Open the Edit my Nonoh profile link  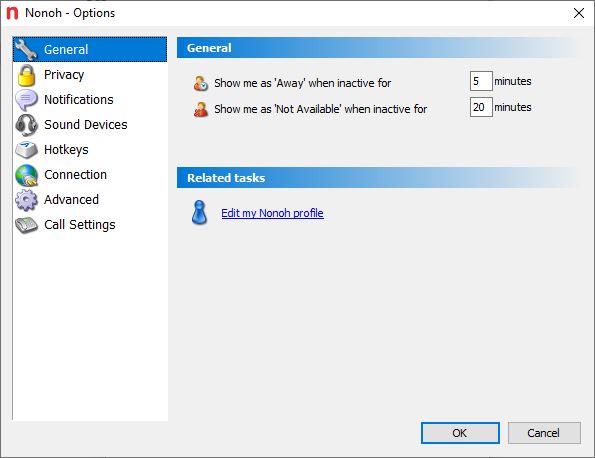272,213
